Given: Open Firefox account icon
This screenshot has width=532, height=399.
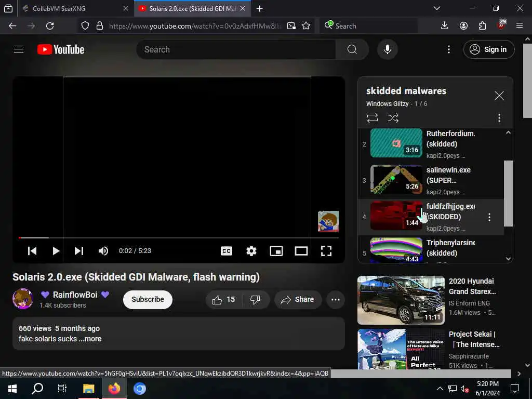Looking at the screenshot, I should (x=463, y=26).
